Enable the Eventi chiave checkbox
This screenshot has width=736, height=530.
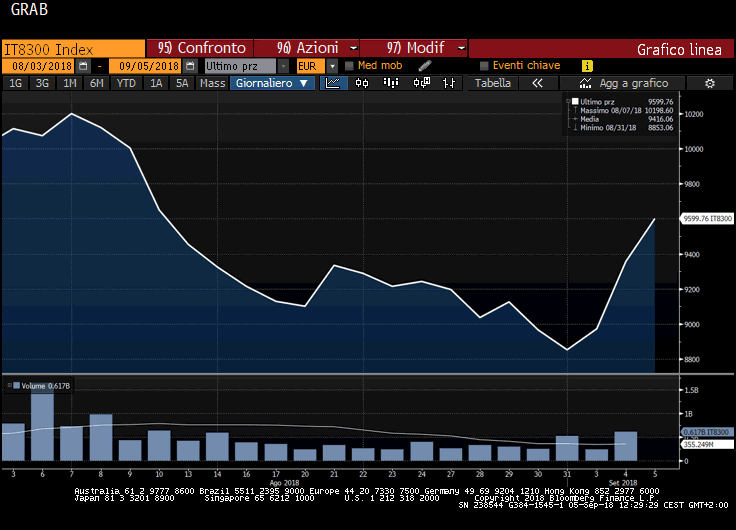[x=484, y=66]
